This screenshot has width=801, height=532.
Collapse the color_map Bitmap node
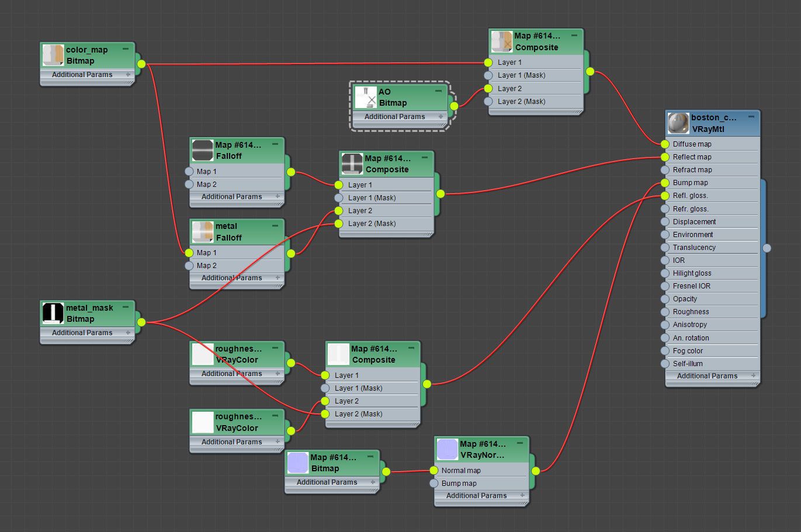(x=126, y=50)
